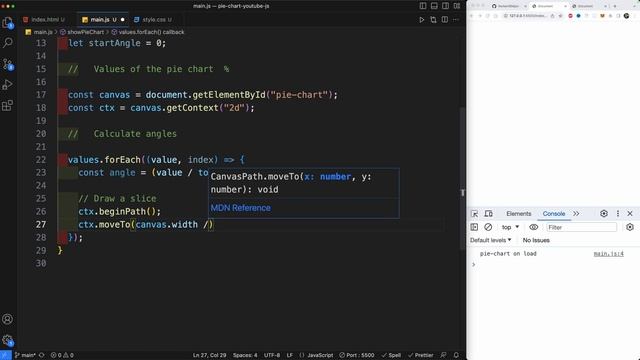Toggle the bottom panel layout icon
The height and width of the screenshot is (360, 640).
(434, 6)
